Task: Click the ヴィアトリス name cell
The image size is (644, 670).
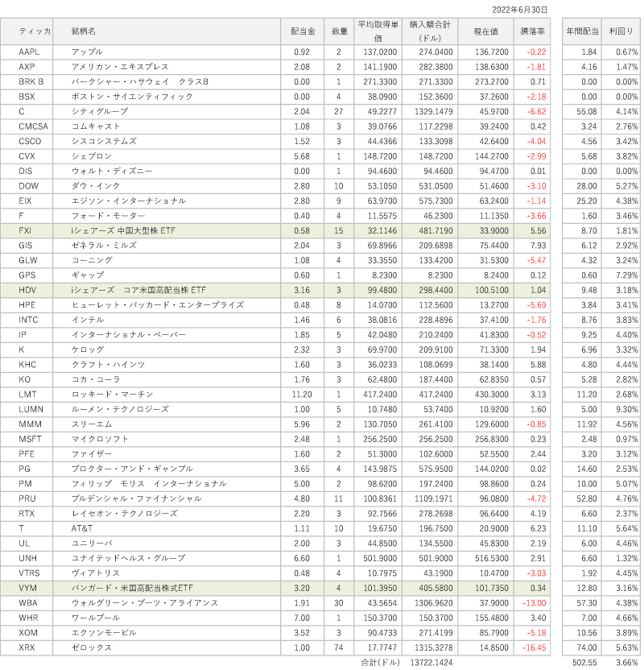Action: click(167, 573)
